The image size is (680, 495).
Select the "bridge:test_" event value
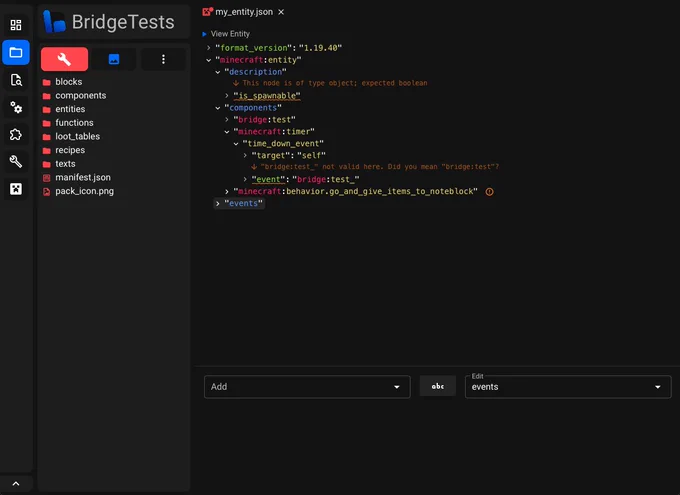click(x=326, y=179)
